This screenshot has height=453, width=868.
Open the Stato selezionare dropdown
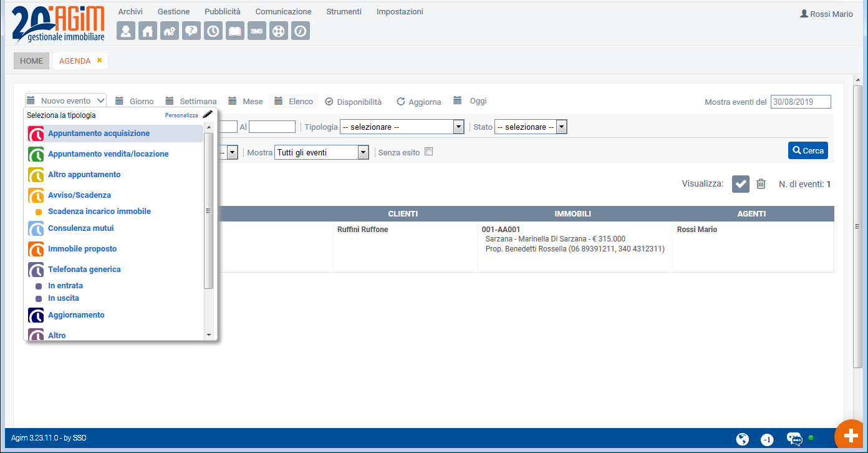point(531,127)
